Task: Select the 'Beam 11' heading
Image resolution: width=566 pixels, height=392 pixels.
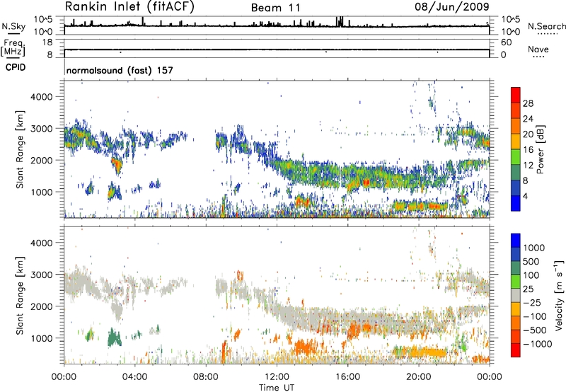Action: 275,8
